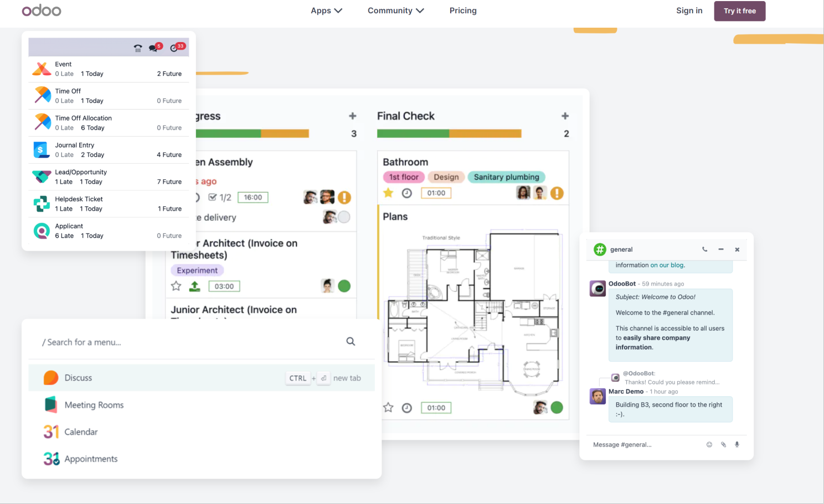The height and width of the screenshot is (504, 824).
Task: Open Appointments app icon
Action: pyautogui.click(x=51, y=459)
